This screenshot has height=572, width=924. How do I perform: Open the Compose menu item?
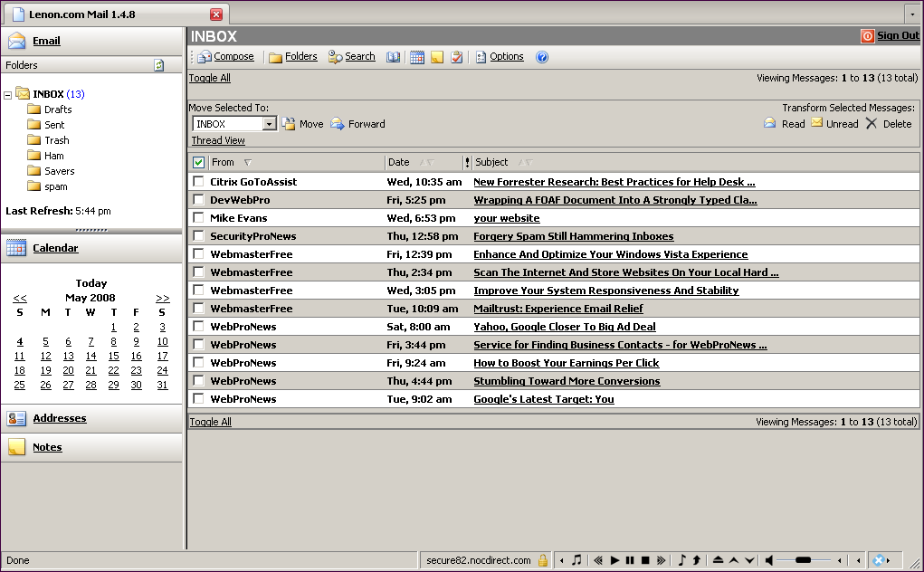tap(233, 57)
